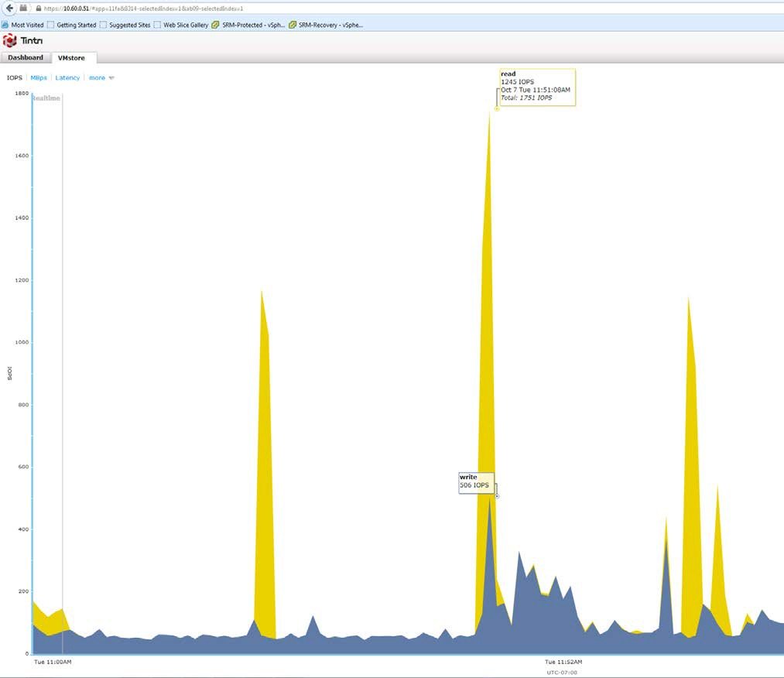Click the arrow next to 'more'
The image size is (784, 678).
pos(111,78)
